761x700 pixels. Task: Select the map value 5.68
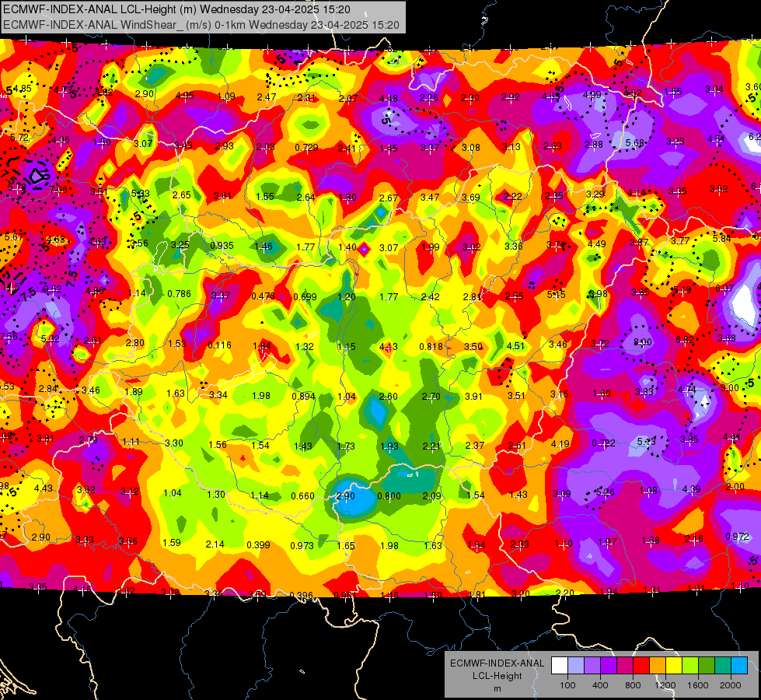(x=635, y=143)
